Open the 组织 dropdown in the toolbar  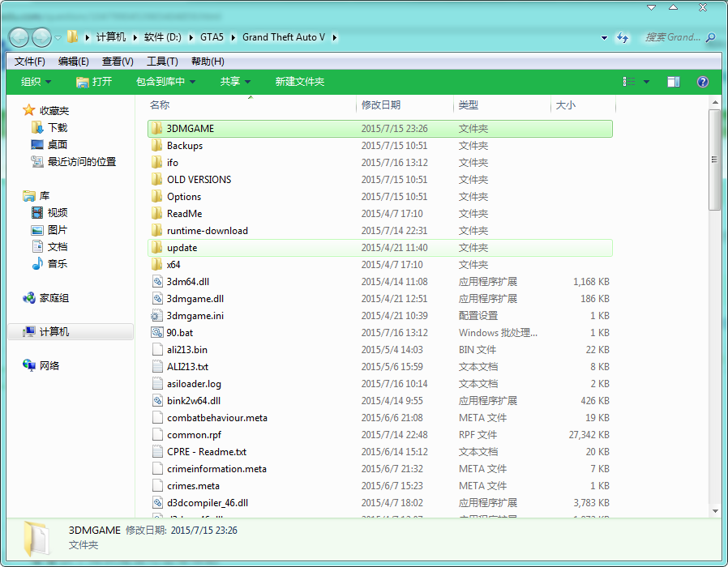coord(36,82)
